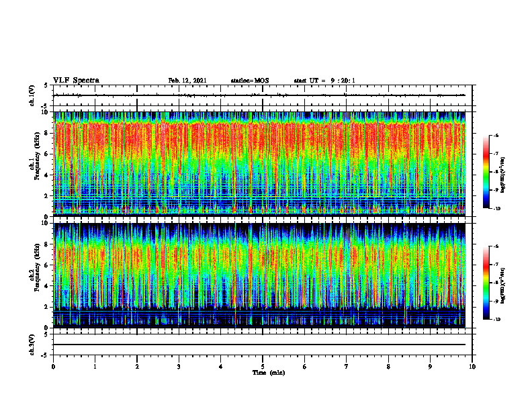
Task: Click the 'station=MOS' label
Action: tap(250, 81)
